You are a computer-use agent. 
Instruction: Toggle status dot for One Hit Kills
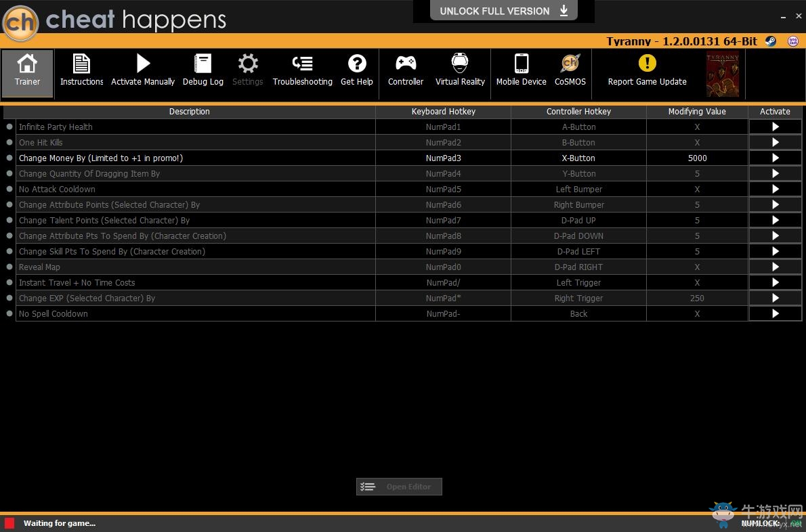(x=9, y=141)
